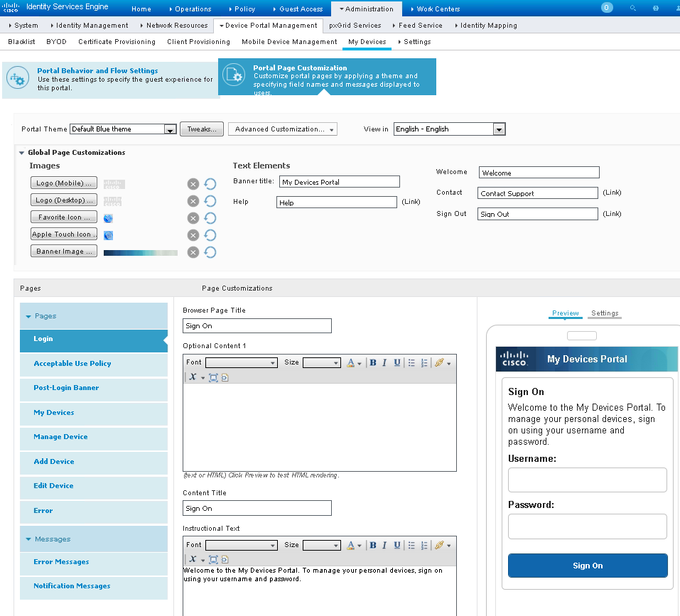Reset the Logo (Mobile) image to default
The width and height of the screenshot is (680, 616).
(x=210, y=184)
